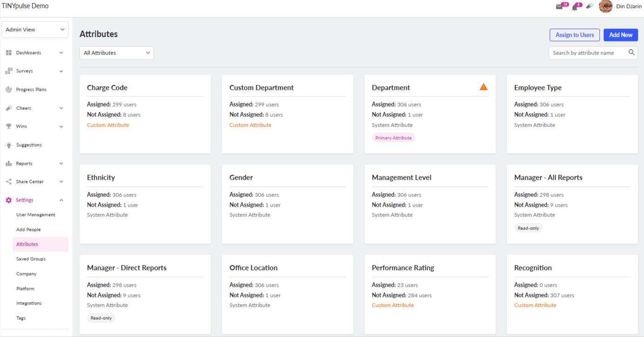Click the Add New button
The height and width of the screenshot is (337, 644).
(x=621, y=35)
